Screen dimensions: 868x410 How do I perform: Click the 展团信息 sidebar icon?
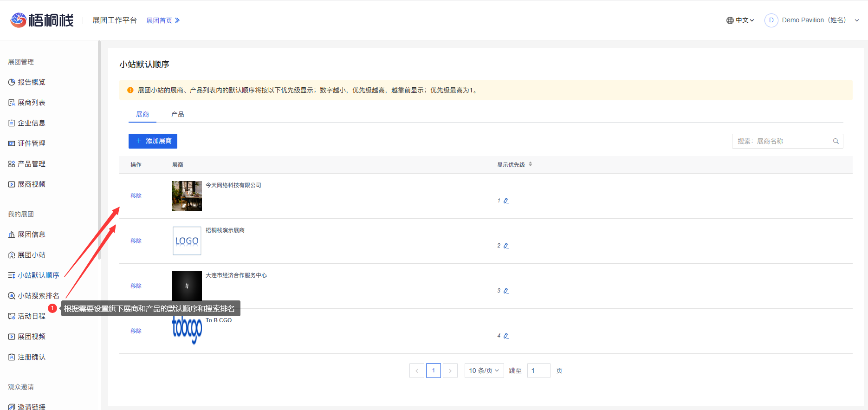(12, 234)
